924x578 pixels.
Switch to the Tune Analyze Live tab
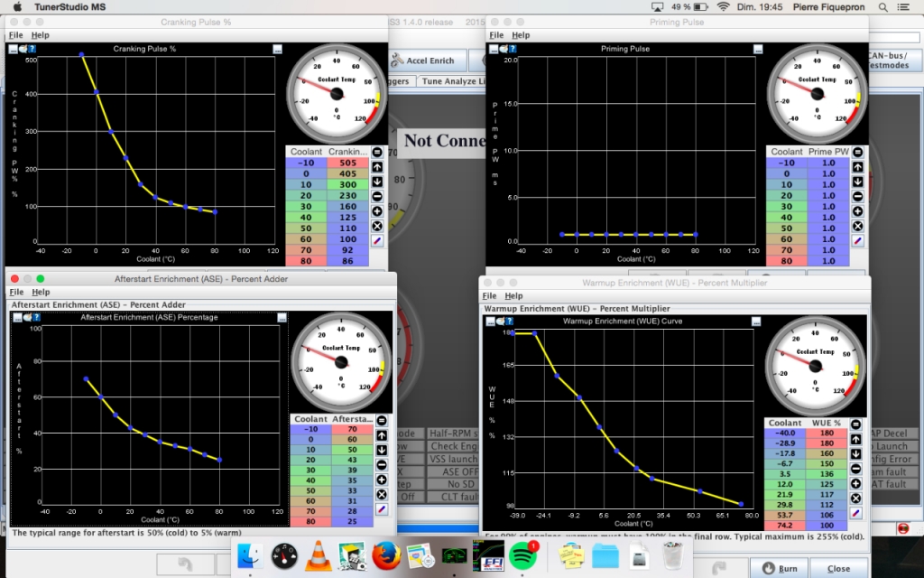(451, 81)
